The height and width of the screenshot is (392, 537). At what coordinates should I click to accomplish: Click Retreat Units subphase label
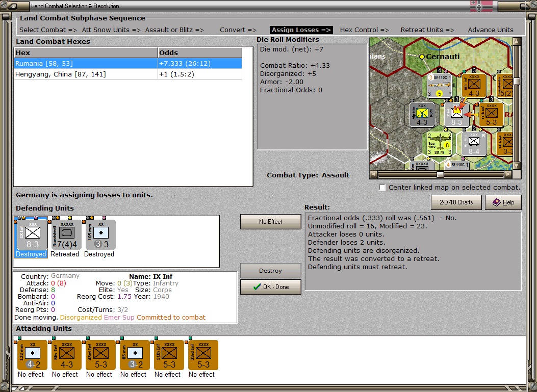tap(427, 30)
